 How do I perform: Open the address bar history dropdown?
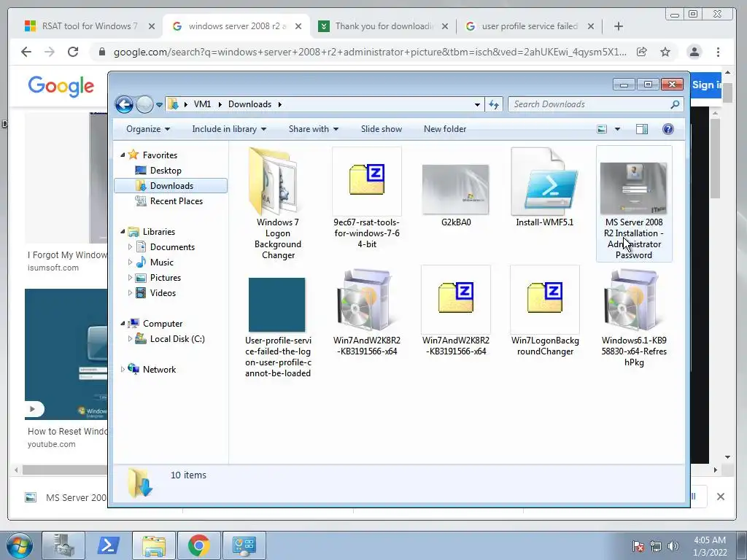pyautogui.click(x=477, y=105)
